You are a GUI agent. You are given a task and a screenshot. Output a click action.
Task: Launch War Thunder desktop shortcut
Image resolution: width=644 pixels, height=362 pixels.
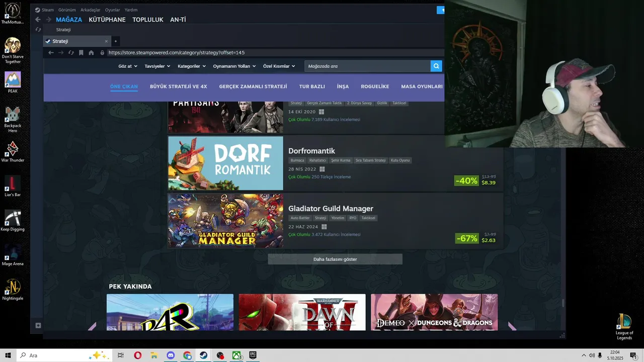(13, 151)
